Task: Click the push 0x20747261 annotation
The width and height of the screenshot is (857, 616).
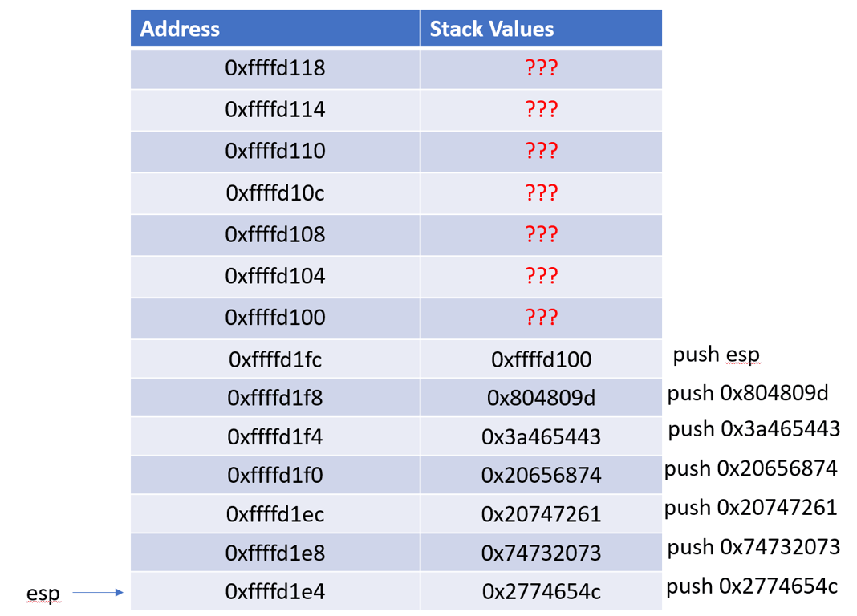Action: [x=750, y=508]
